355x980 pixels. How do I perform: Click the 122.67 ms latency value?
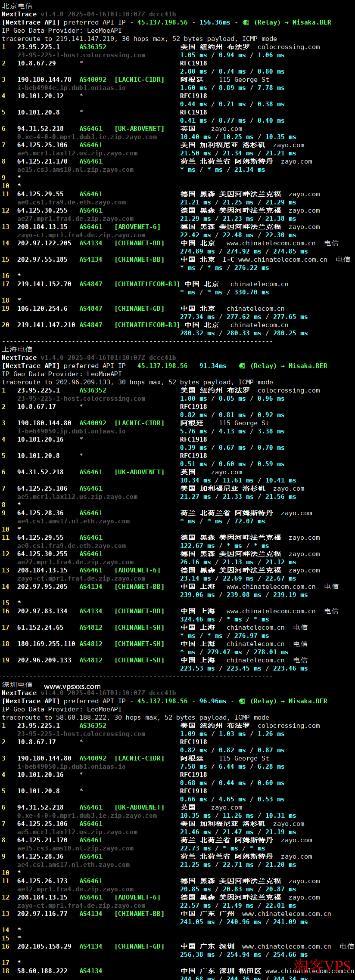(197, 546)
